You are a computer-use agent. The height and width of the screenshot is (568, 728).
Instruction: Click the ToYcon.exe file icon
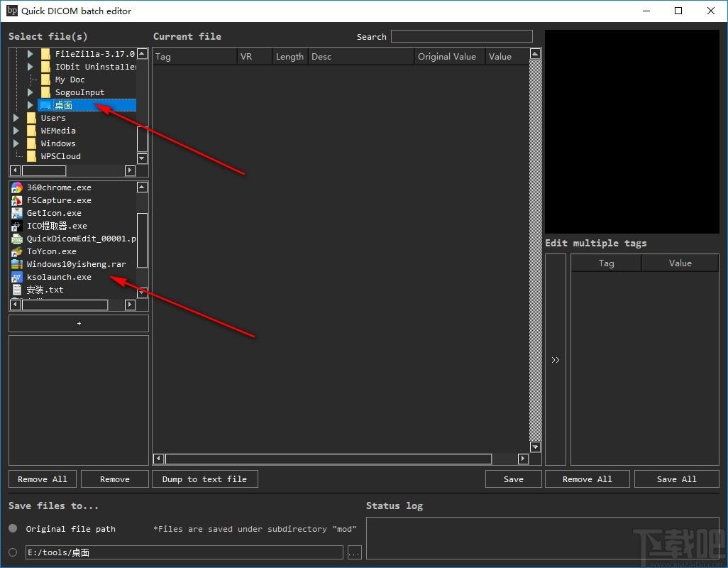[17, 251]
